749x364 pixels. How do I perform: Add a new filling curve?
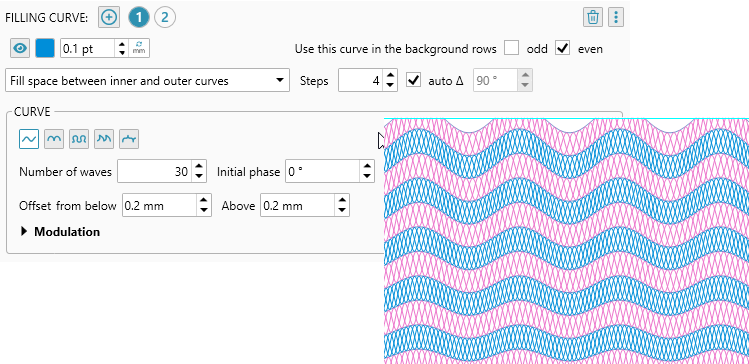(109, 18)
